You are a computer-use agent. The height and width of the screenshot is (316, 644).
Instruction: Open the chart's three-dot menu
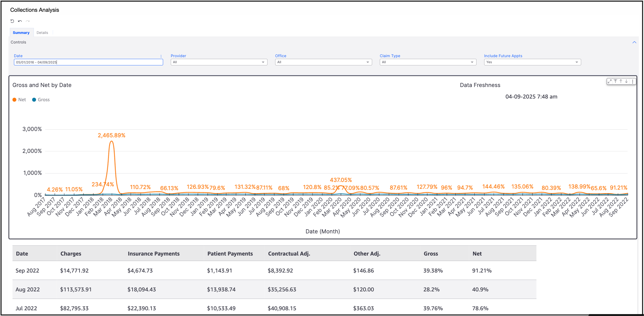[633, 81]
